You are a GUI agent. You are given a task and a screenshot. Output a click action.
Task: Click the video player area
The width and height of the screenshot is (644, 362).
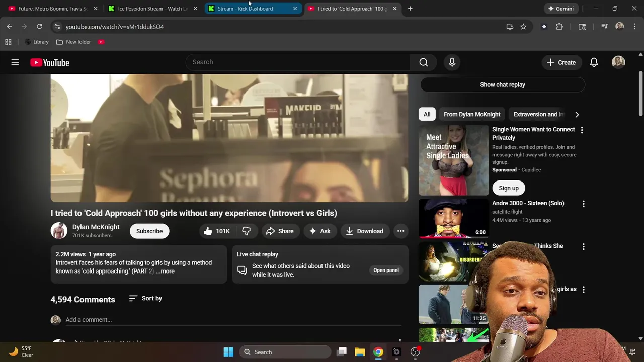(x=229, y=138)
